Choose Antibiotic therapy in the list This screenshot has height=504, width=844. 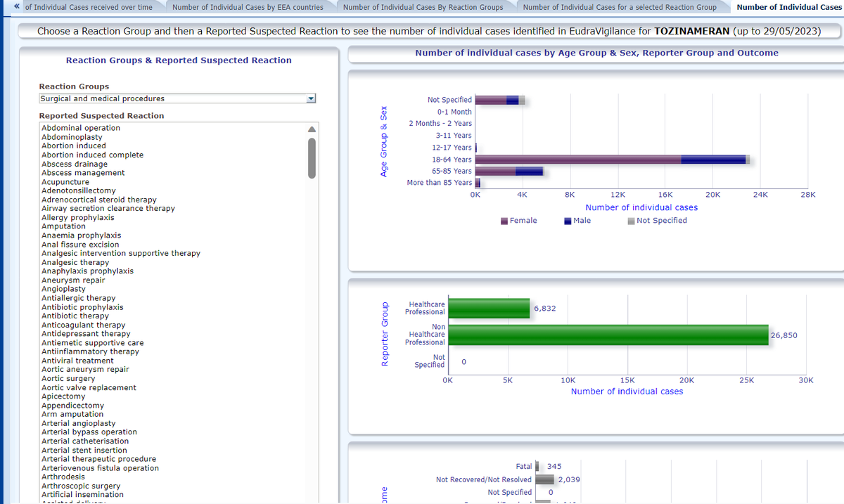tap(75, 316)
